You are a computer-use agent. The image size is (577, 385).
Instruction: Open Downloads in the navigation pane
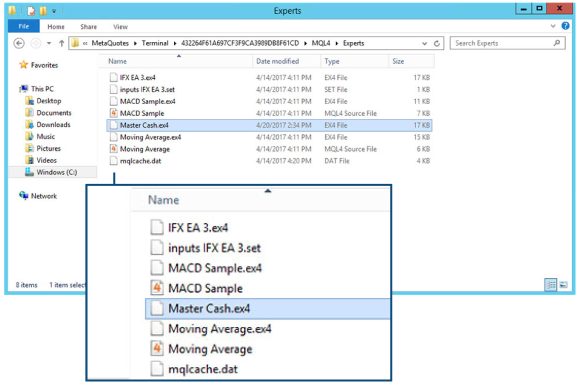(x=53, y=124)
